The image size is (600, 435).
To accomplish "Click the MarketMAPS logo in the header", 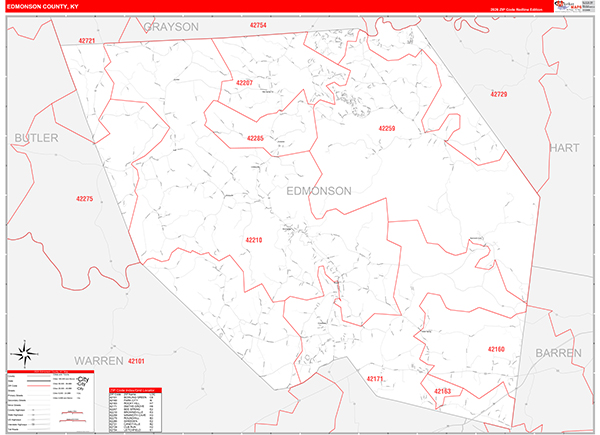I will coord(568,6).
